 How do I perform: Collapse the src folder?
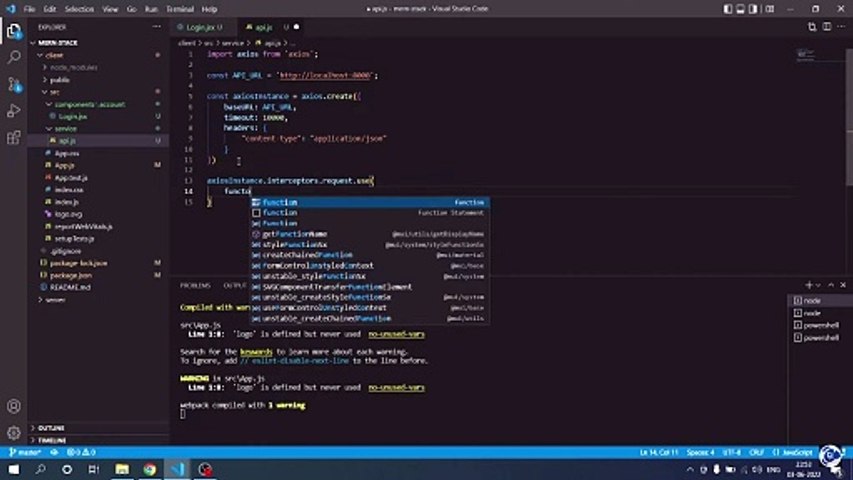(54, 92)
